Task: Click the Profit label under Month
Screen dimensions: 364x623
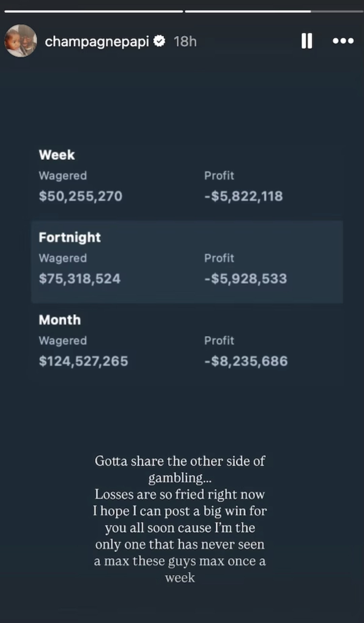Action: 219,340
